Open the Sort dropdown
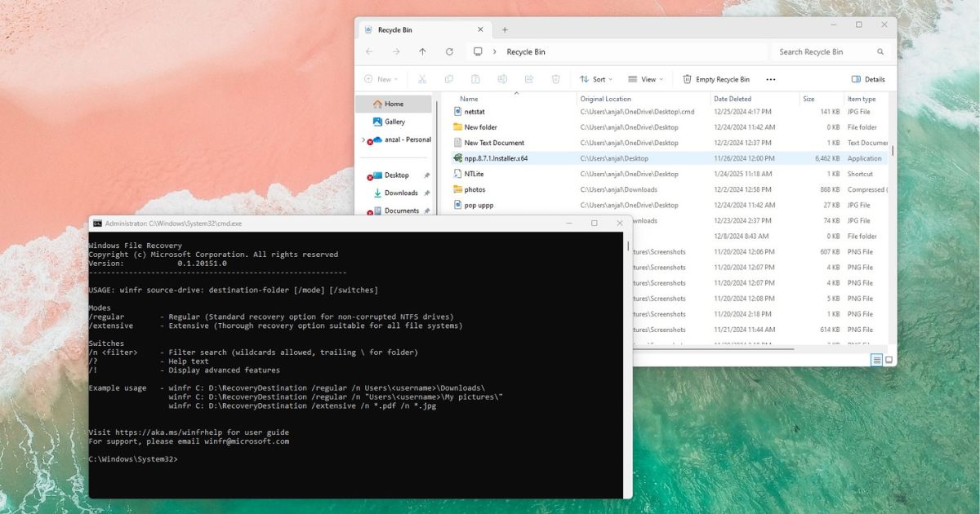 (595, 79)
